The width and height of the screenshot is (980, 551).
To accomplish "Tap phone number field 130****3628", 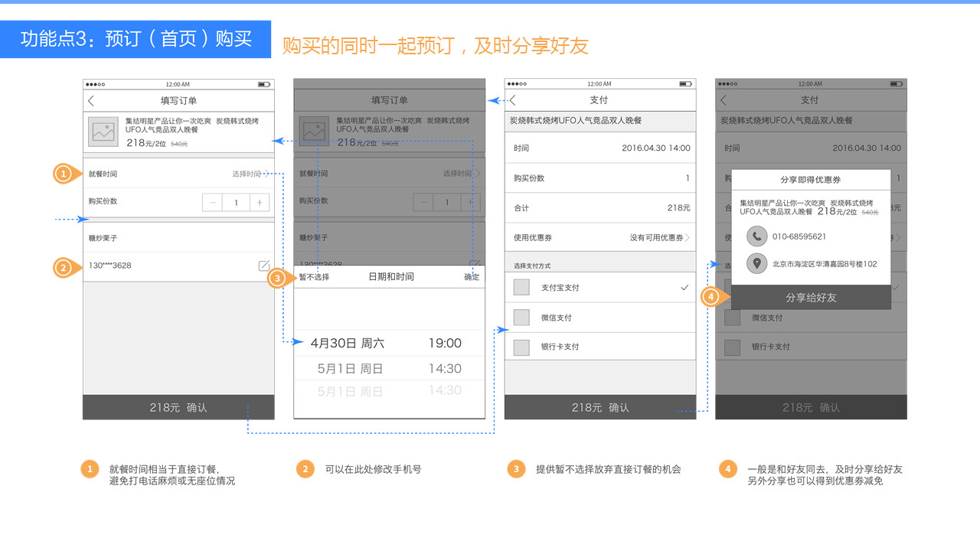I will 178,266.
